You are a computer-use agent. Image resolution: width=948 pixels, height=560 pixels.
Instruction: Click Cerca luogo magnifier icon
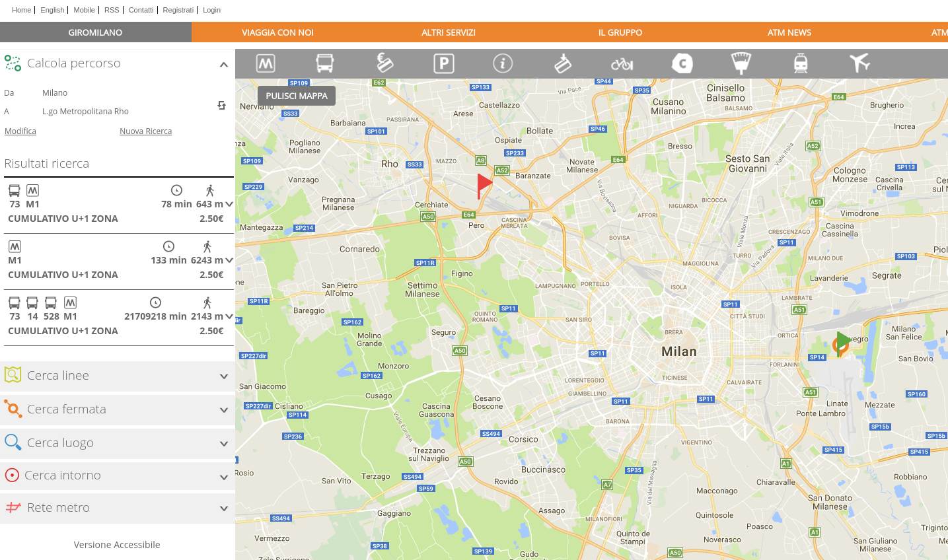point(13,442)
